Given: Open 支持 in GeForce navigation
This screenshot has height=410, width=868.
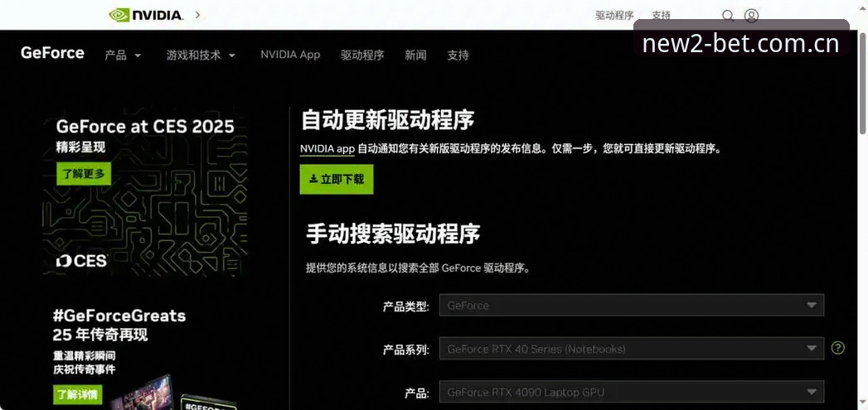Looking at the screenshot, I should pos(458,55).
